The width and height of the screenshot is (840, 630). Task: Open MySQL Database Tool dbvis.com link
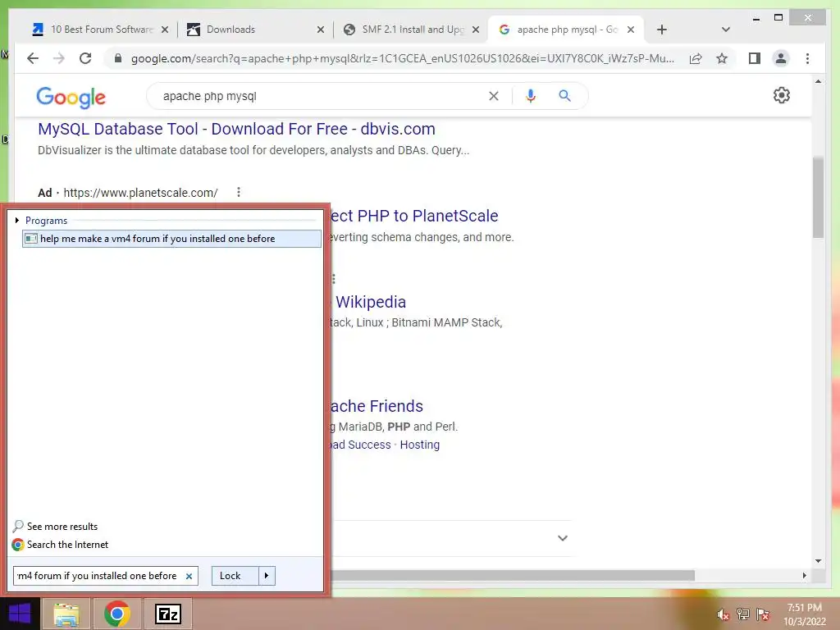click(x=236, y=129)
